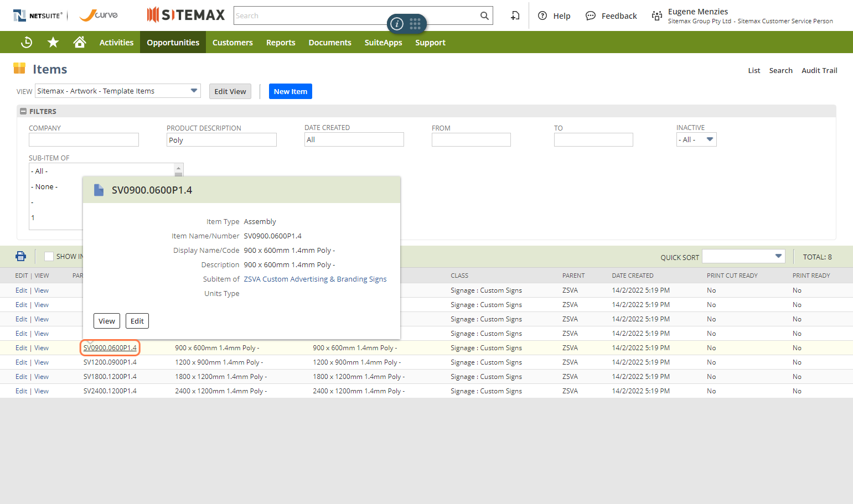853x504 pixels.
Task: Click the Curve logo
Action: pos(99,15)
